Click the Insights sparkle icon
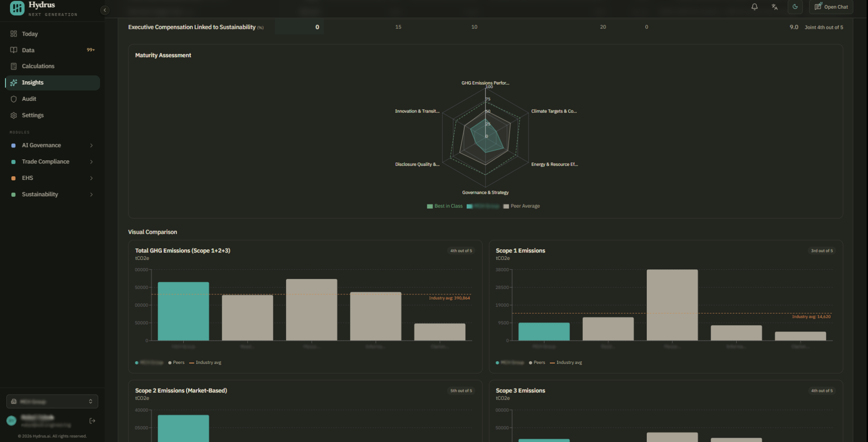868x442 pixels. (14, 83)
